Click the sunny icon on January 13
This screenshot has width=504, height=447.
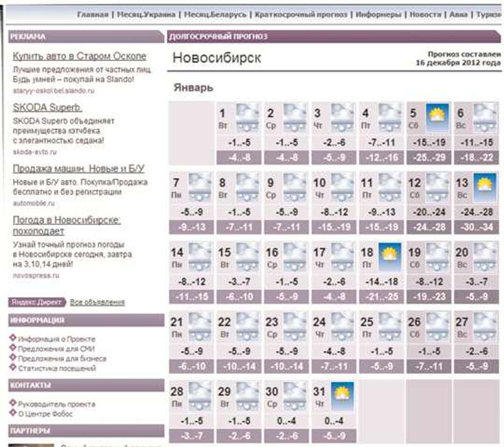[x=483, y=184]
